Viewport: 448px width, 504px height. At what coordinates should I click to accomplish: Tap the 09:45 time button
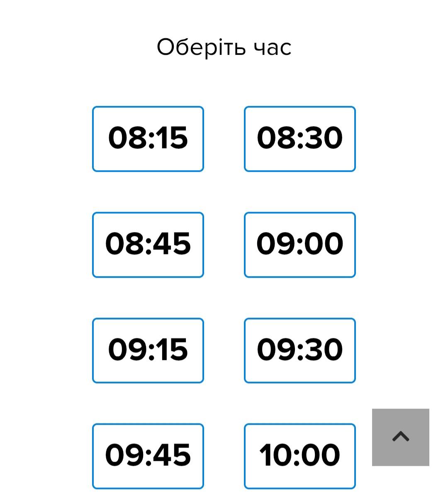(x=148, y=456)
